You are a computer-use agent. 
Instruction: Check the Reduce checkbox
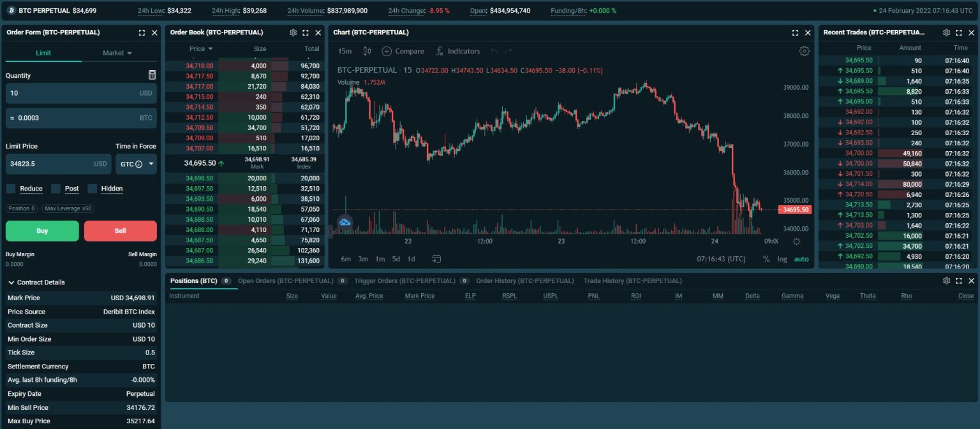coord(10,188)
